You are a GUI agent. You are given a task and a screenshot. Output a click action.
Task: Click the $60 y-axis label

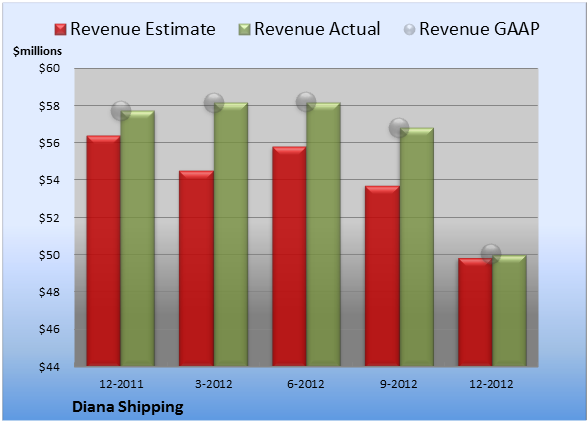coord(49,68)
